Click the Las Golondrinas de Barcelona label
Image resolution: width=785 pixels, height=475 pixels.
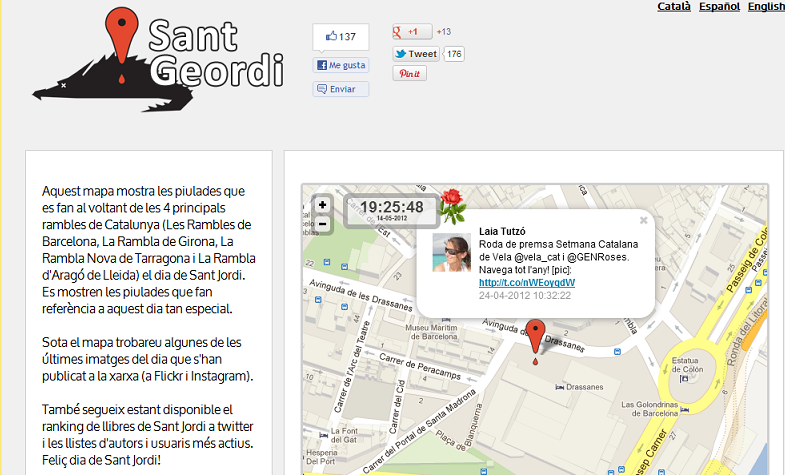click(x=650, y=409)
